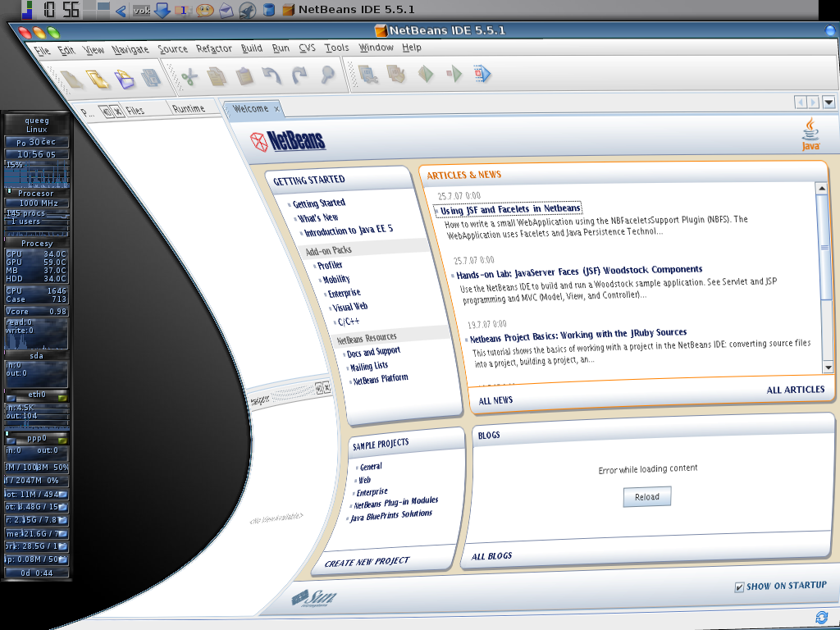
Task: Open the Docs and Support link
Action: (373, 352)
